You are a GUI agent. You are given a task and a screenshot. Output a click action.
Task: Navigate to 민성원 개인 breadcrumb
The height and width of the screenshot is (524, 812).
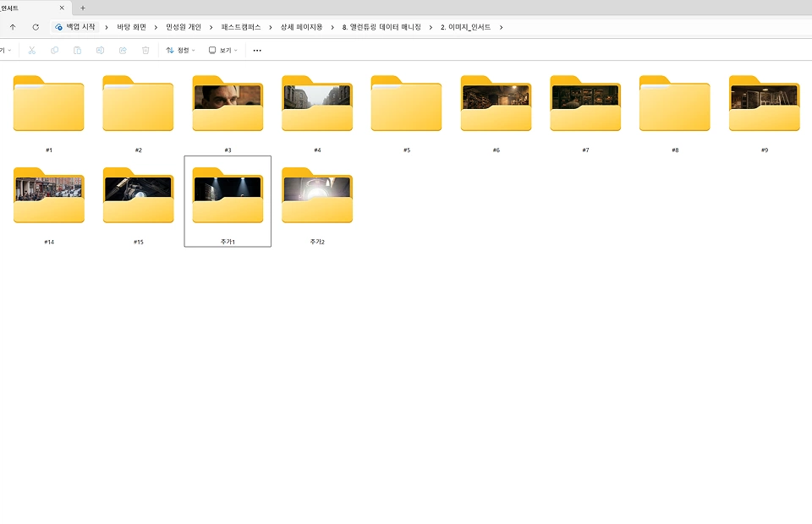click(184, 27)
